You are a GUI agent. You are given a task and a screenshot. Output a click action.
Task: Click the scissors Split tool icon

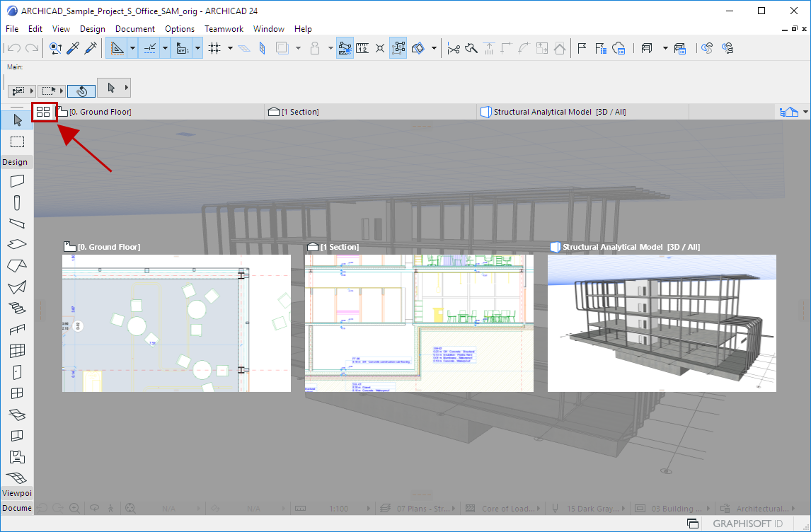pyautogui.click(x=454, y=48)
